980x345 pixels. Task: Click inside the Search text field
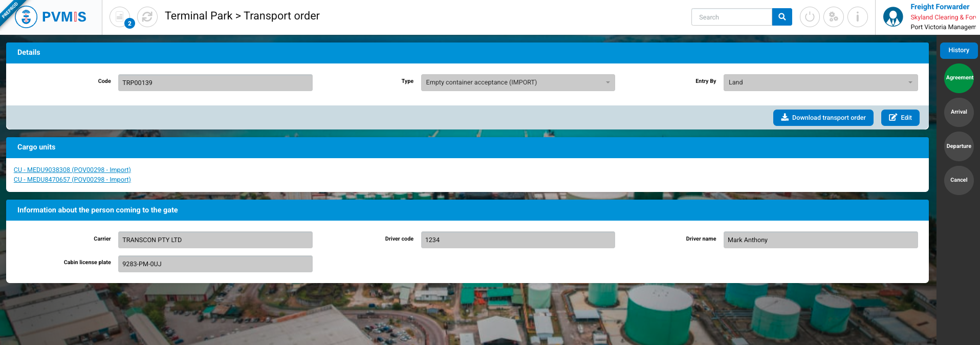(x=731, y=17)
